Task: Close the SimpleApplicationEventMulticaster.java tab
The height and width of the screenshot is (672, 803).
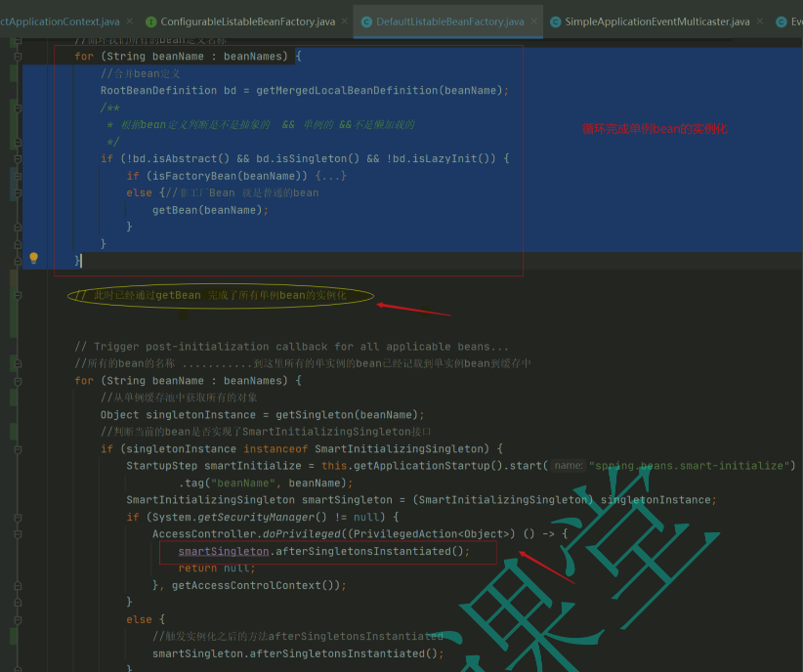Action: 760,21
